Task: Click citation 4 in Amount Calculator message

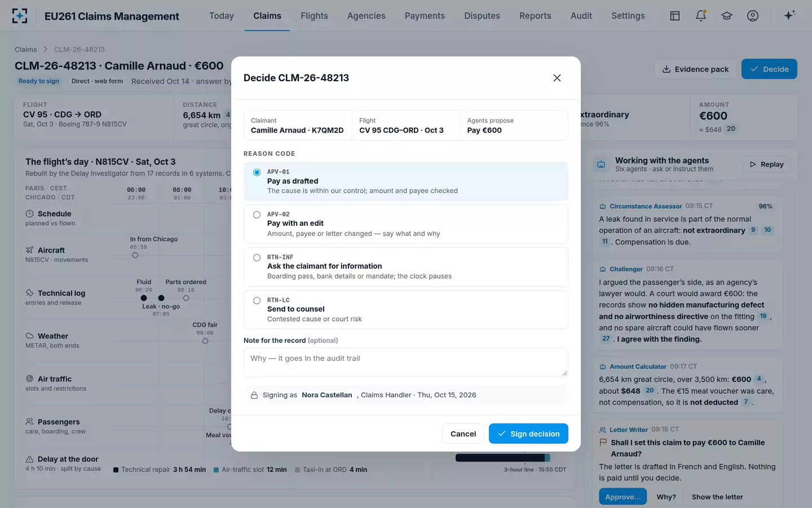Action: (x=759, y=379)
